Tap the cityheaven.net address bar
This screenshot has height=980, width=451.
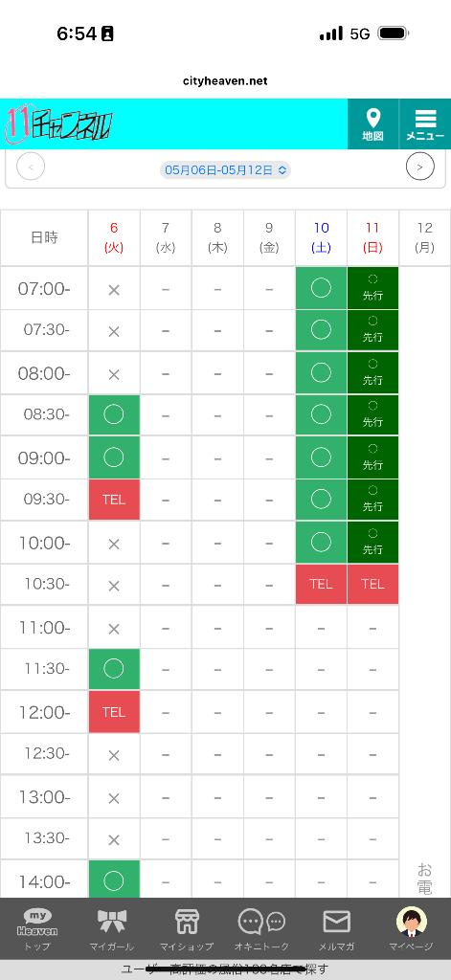225,81
